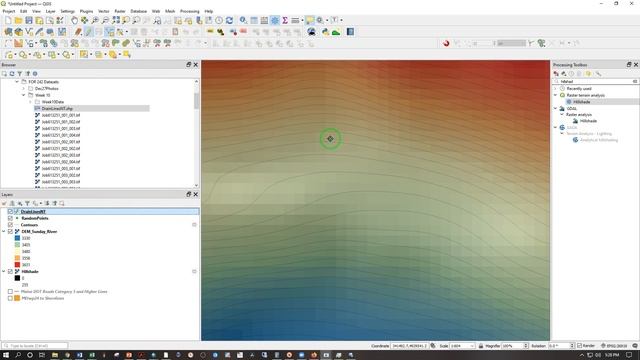The width and height of the screenshot is (640, 360).
Task: Click Processing Toolbox options wrench icon
Action: 598,74
